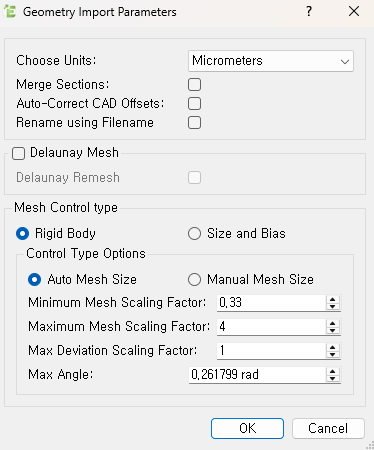
Task: Click the Cancel button
Action: click(328, 429)
